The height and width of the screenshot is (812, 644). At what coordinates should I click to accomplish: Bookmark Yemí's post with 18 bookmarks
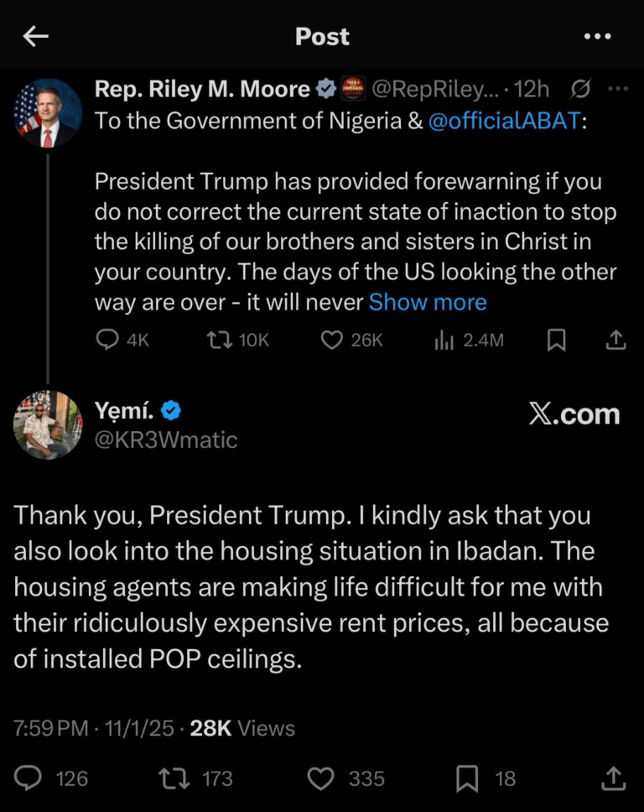click(467, 778)
